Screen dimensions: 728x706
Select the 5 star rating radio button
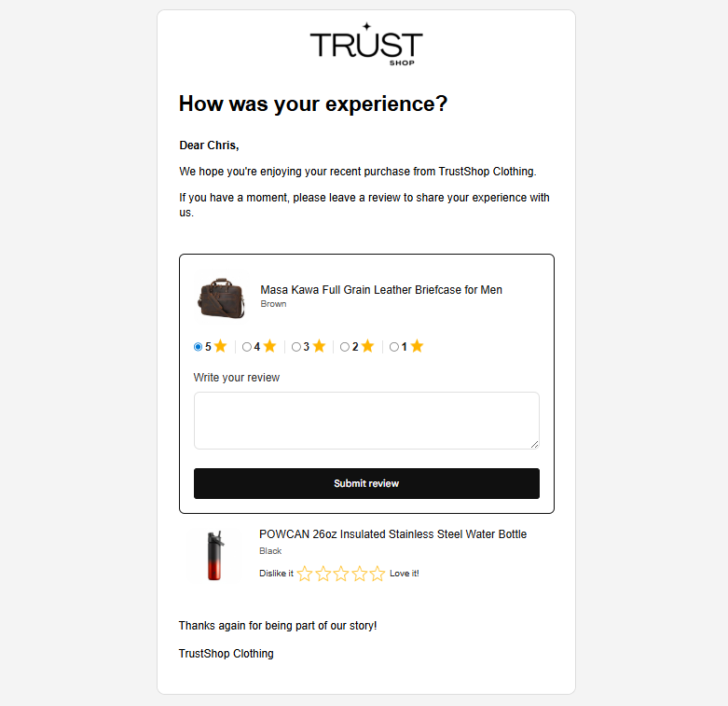(x=198, y=347)
